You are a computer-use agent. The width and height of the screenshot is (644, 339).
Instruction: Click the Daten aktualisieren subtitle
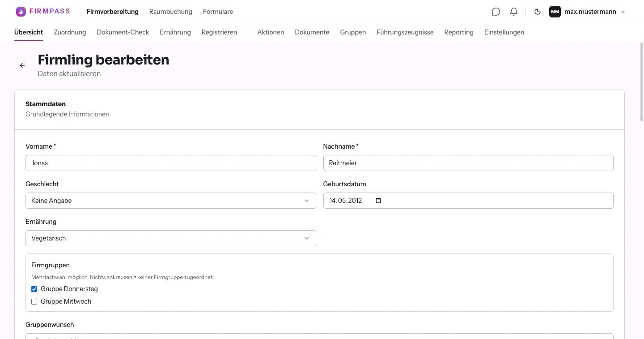click(x=69, y=73)
